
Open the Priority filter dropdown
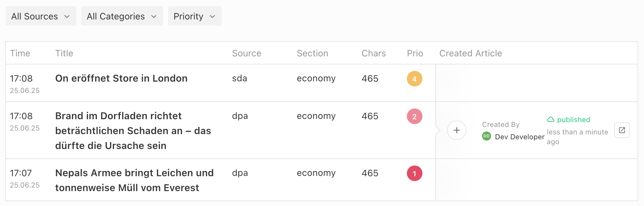(194, 16)
